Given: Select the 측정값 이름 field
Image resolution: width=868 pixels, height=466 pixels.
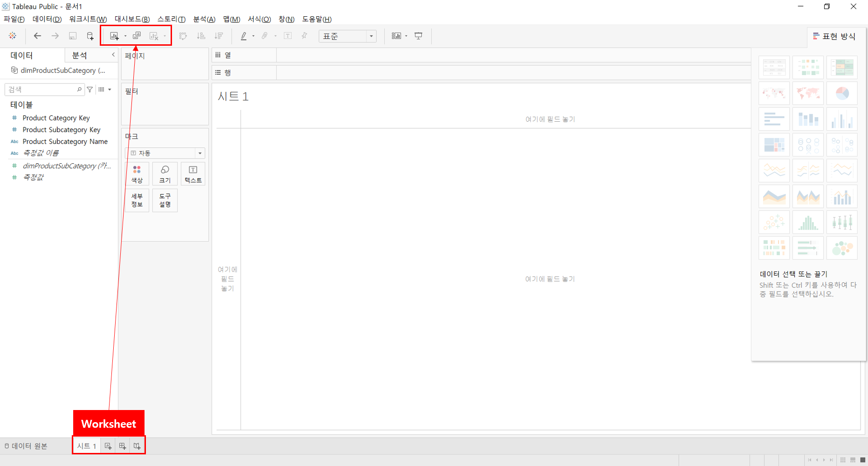Looking at the screenshot, I should pos(41,153).
